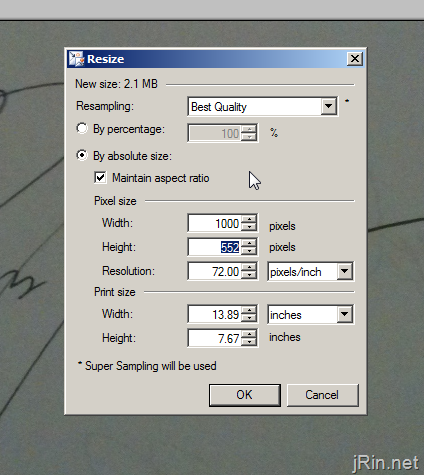Image resolution: width=424 pixels, height=475 pixels.
Task: Increase print Width with up arrow
Action: point(249,310)
